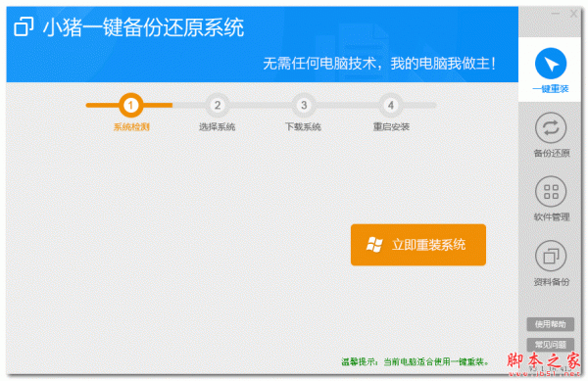The width and height of the screenshot is (588, 381).
Task: Click the 立即重装系统 orange button
Action: (418, 245)
